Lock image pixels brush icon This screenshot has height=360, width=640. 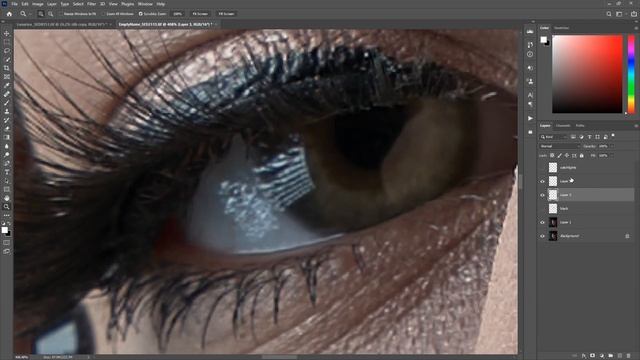pyautogui.click(x=560, y=156)
